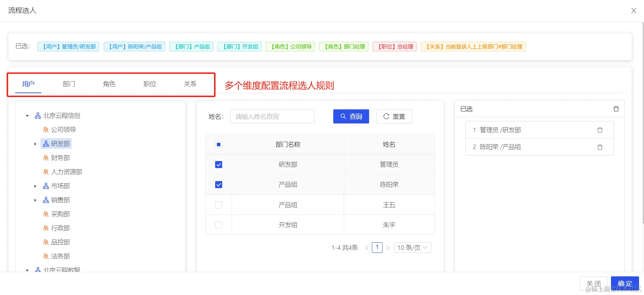Click the 【关系】当前登录人上上级部门#部门经理 tag
The image size is (644, 295).
(474, 47)
